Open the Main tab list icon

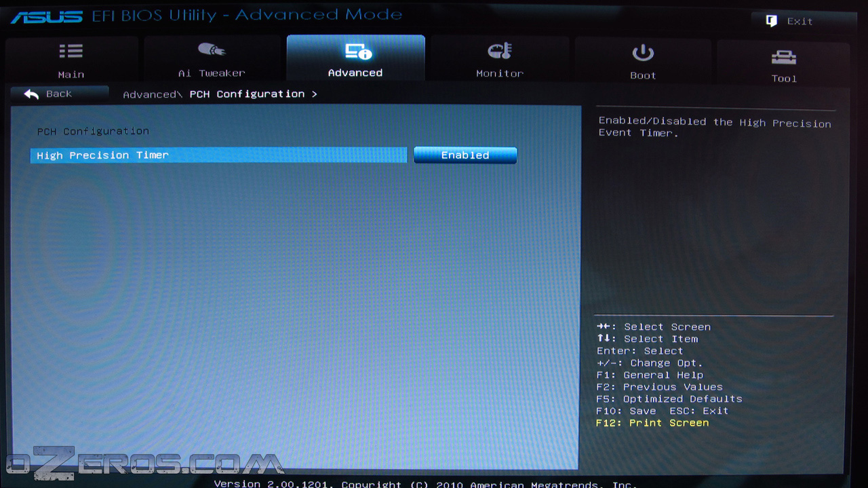coord(71,52)
